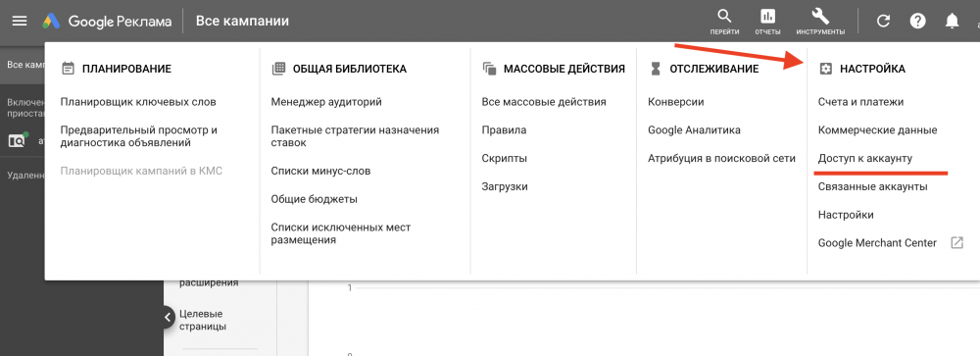Select 'Целевые страницы' in side menu
This screenshot has height=356, width=980.
click(x=203, y=321)
